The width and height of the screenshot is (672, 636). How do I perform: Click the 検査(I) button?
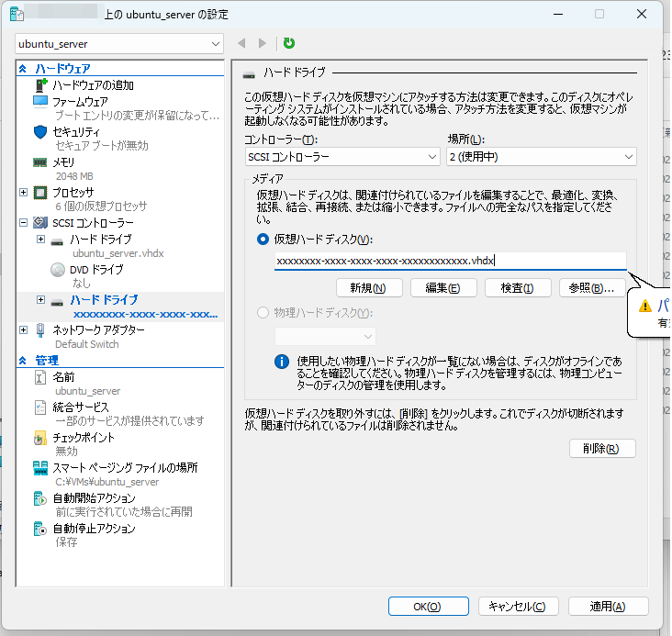point(518,288)
